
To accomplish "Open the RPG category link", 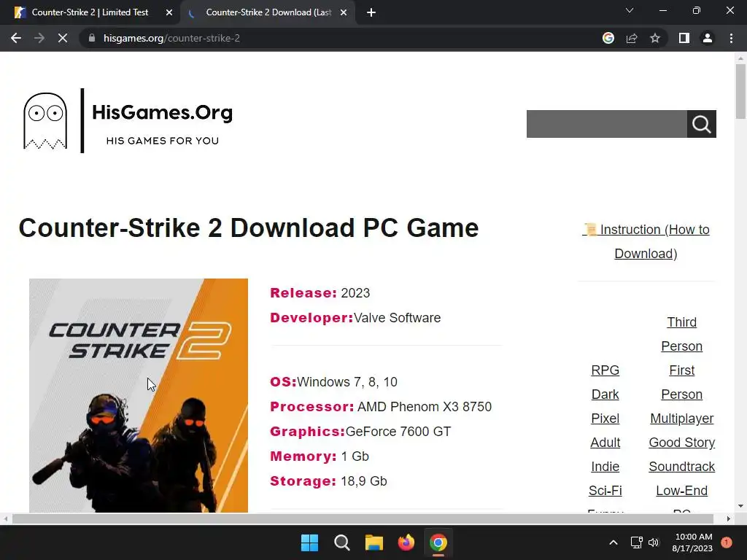I will 605,370.
